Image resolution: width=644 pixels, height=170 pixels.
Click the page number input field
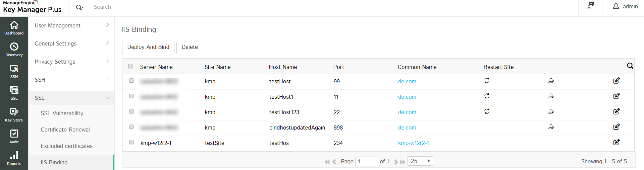point(367,161)
